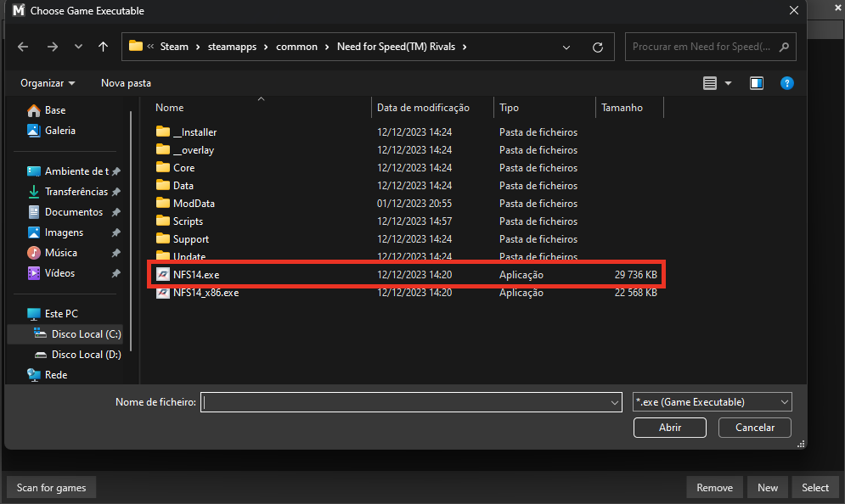Click the Abrir button

pyautogui.click(x=670, y=428)
